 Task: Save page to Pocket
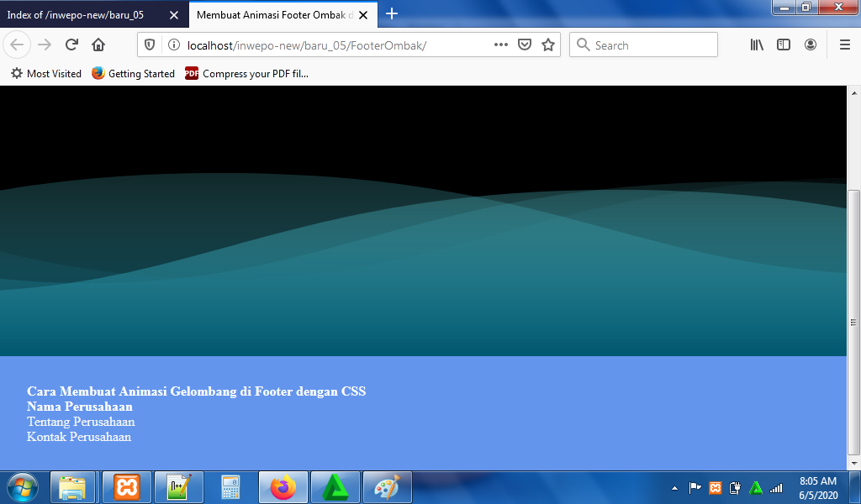pyautogui.click(x=525, y=45)
